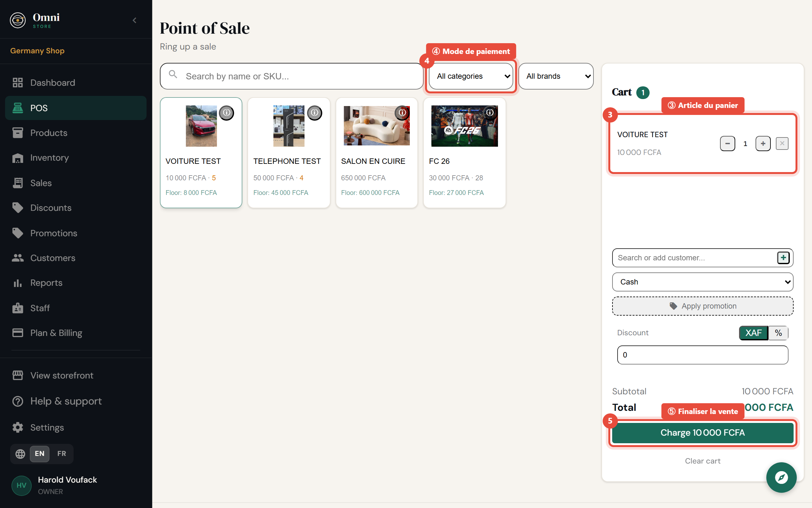Image resolution: width=812 pixels, height=508 pixels.
Task: Collapse the sidebar with the chevron arrow
Action: [134, 21]
